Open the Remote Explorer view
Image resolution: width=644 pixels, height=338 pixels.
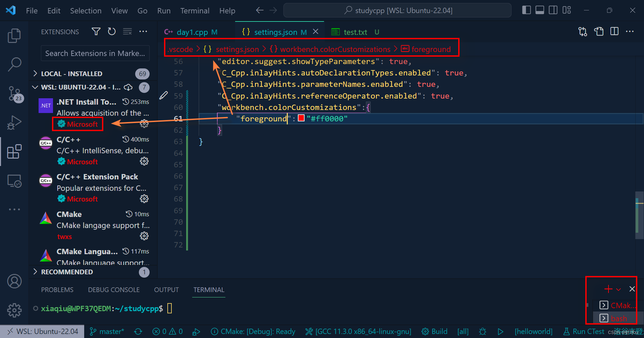(14, 181)
